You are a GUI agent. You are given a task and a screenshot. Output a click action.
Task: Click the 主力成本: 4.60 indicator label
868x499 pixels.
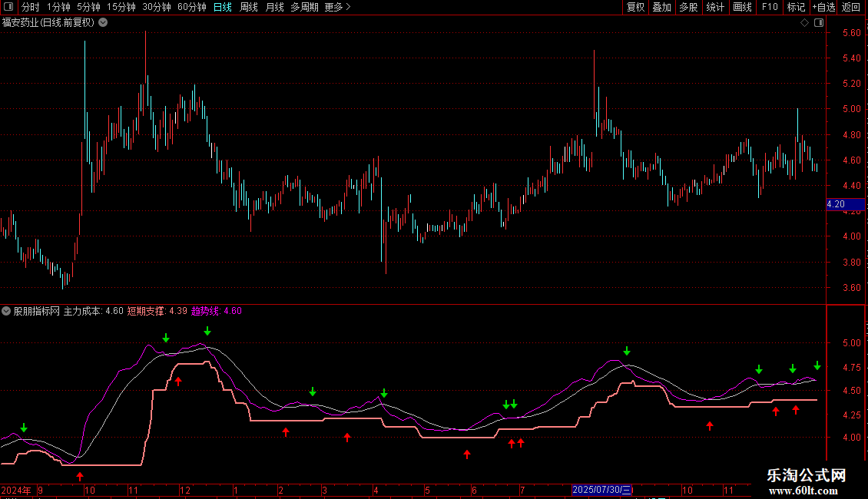click(x=94, y=311)
